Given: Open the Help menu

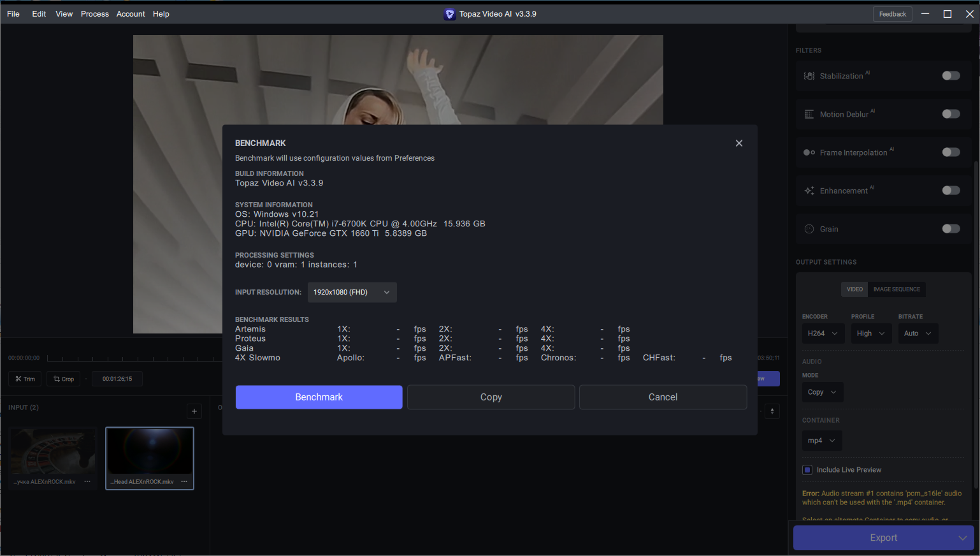Looking at the screenshot, I should pyautogui.click(x=161, y=13).
